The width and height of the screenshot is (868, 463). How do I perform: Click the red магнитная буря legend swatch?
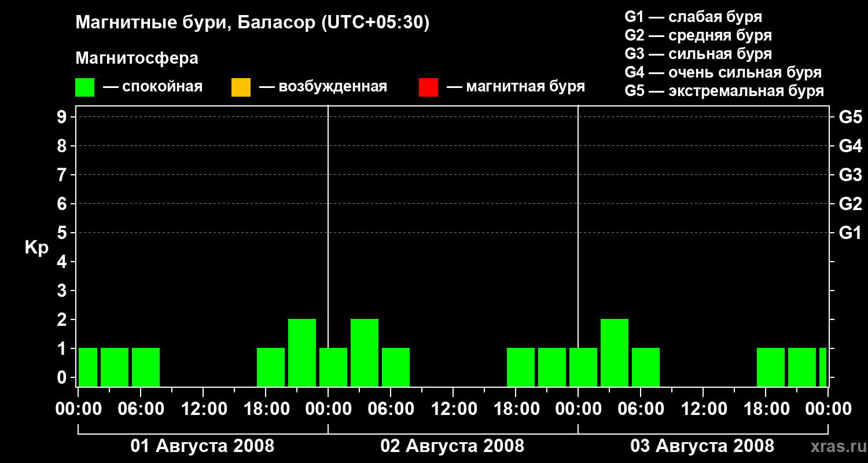428,87
